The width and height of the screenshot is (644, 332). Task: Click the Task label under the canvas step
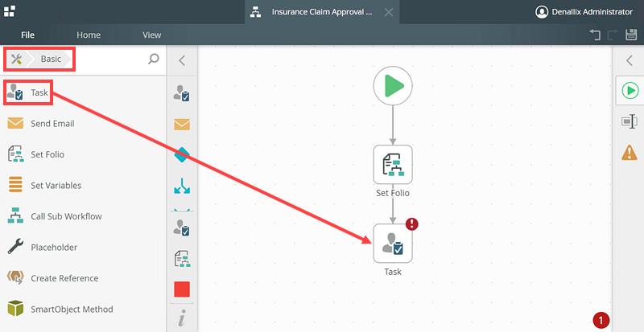[393, 272]
